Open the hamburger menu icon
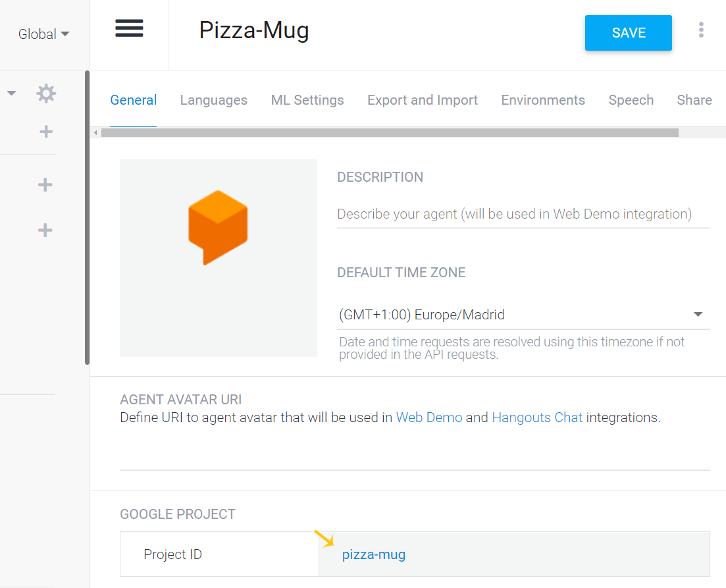The height and width of the screenshot is (588, 726). click(129, 28)
